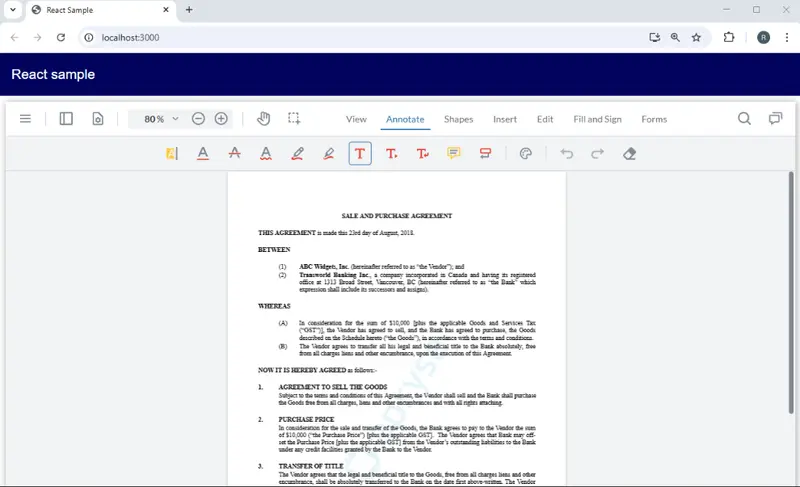Switch to the View tab
This screenshot has height=487, width=800.
356,119
